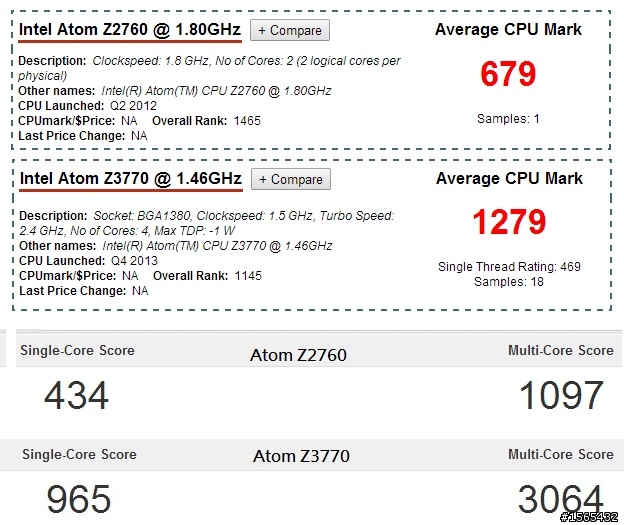Viewport: 624px width, 525px height.
Task: Click Overall Rank 1145 text
Action: (207, 275)
